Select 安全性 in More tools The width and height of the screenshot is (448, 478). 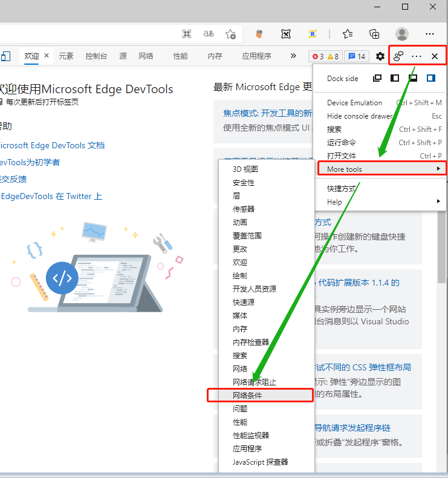(267, 182)
